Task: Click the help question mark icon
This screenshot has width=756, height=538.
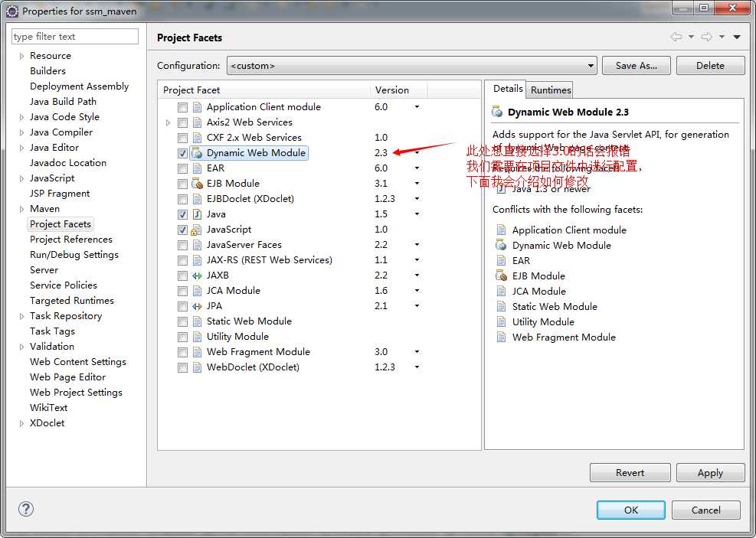Action: coord(26,510)
